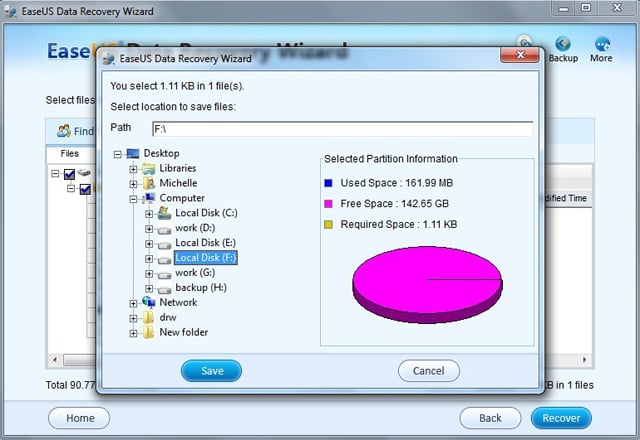
Task: Select the Libraries label in tree
Action: (x=178, y=168)
